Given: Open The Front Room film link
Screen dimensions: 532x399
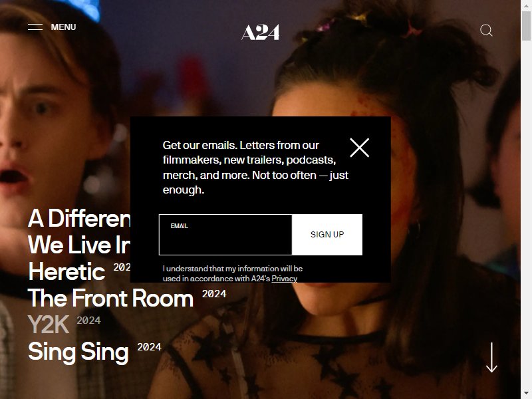Looking at the screenshot, I should (110, 298).
